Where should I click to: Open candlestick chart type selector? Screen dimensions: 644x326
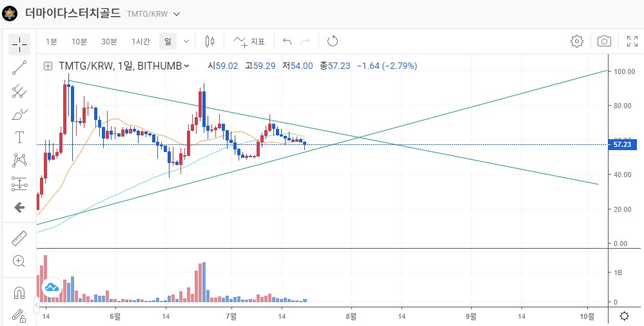210,41
